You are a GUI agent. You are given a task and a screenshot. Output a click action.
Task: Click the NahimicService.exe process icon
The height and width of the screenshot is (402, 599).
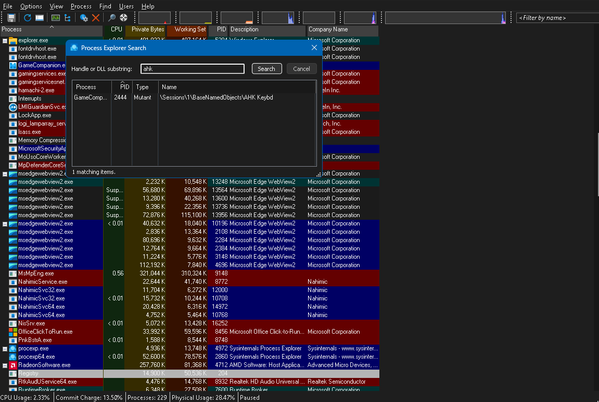pos(13,282)
